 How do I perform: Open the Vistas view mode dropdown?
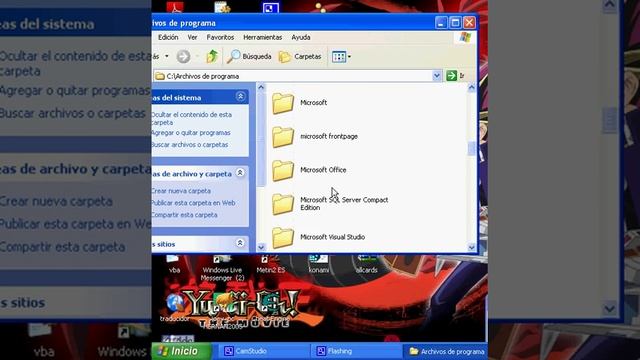[x=341, y=56]
